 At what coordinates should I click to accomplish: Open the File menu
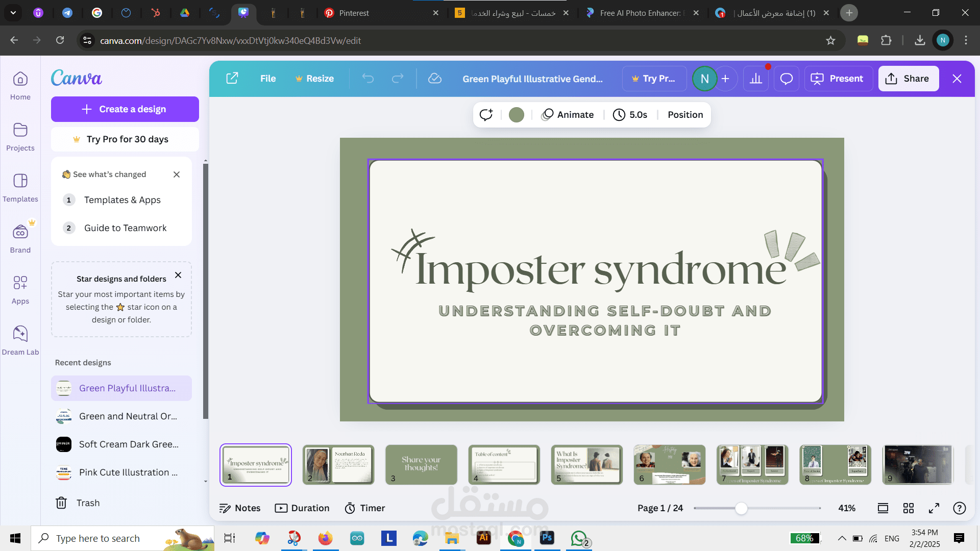[267, 79]
